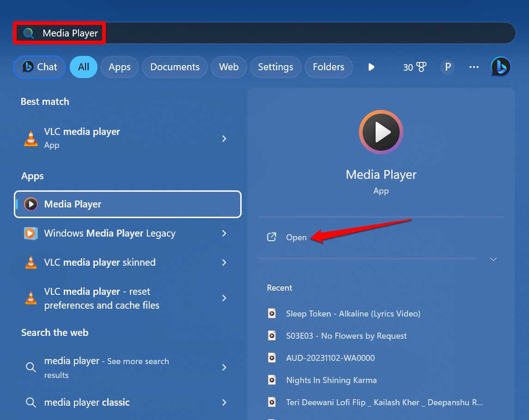Click file icon next to S03E03 entry
529x420 pixels.
click(x=272, y=335)
